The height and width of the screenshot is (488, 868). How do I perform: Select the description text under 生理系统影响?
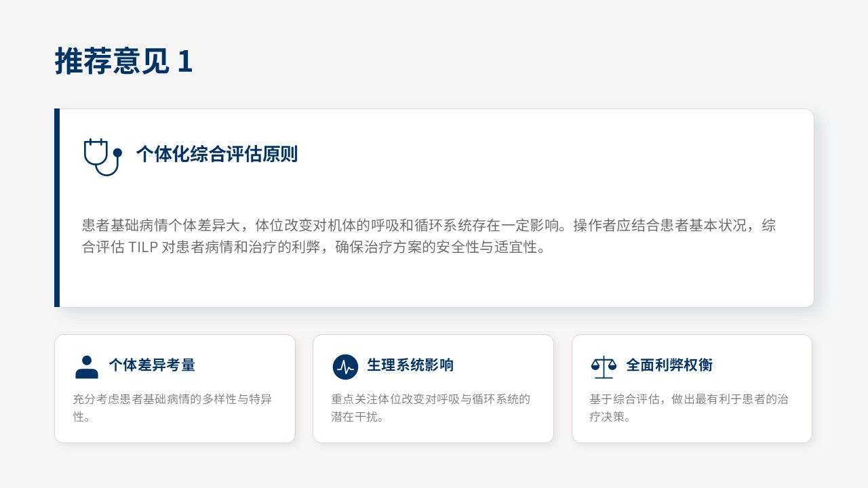pyautogui.click(x=431, y=407)
